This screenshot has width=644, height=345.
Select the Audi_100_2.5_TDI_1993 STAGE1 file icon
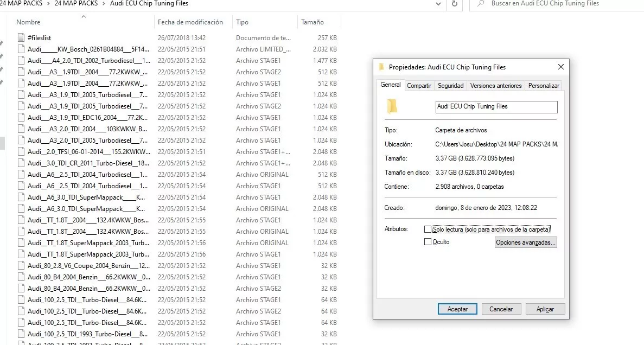[21, 334]
